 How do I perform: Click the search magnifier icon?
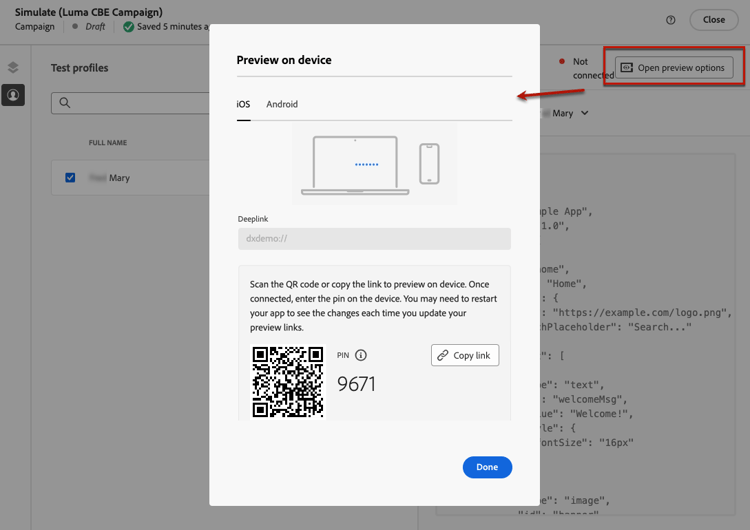65,102
